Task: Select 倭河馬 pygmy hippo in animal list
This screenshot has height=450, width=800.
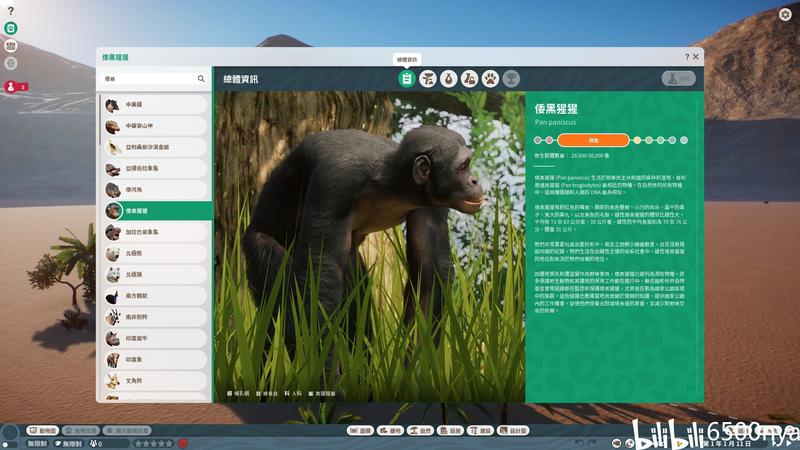Action: point(156,190)
